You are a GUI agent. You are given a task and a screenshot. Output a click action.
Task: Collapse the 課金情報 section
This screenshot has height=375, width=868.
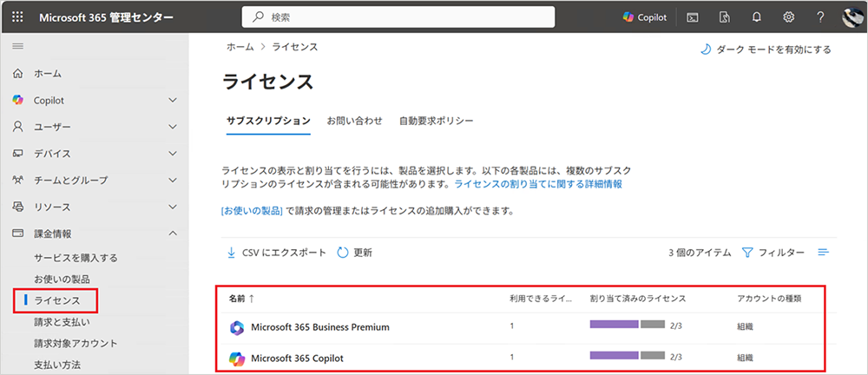94,234
